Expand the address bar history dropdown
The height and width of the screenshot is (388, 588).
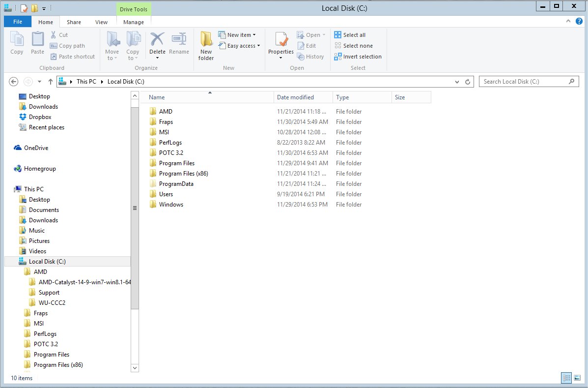pyautogui.click(x=457, y=82)
